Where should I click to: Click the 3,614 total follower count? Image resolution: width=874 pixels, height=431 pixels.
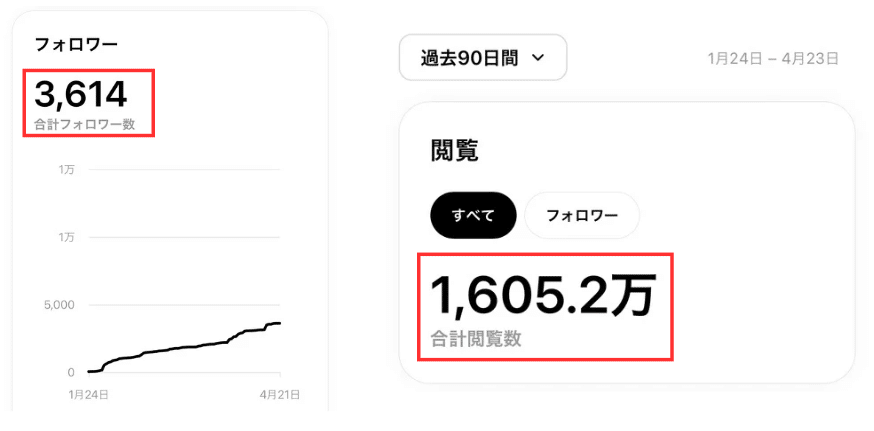81,94
